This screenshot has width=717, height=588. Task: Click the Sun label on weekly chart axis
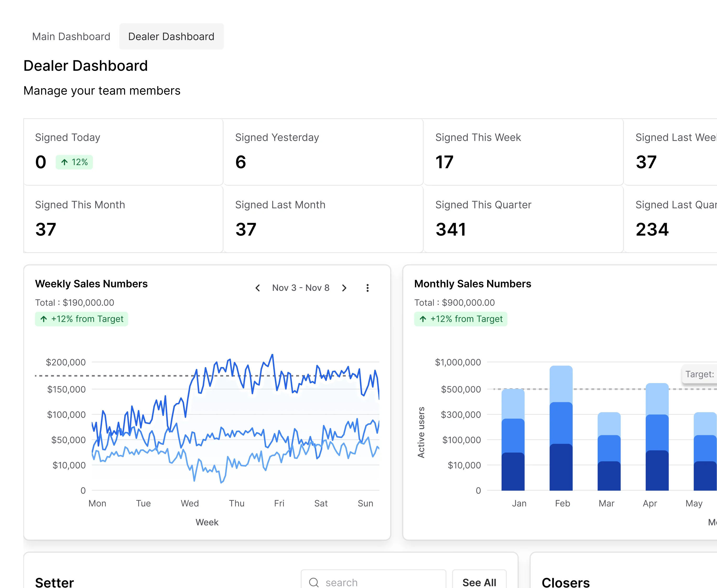point(365,503)
